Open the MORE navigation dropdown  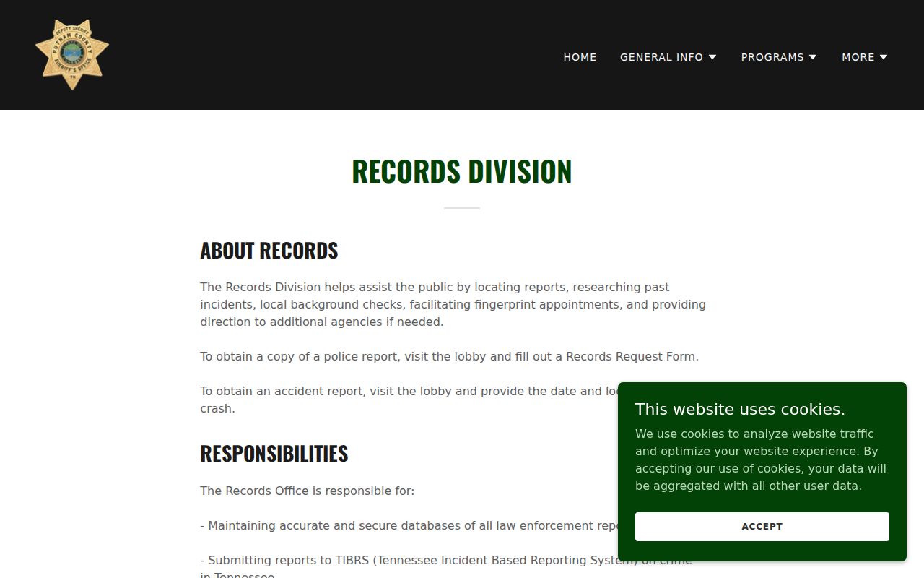(x=864, y=57)
